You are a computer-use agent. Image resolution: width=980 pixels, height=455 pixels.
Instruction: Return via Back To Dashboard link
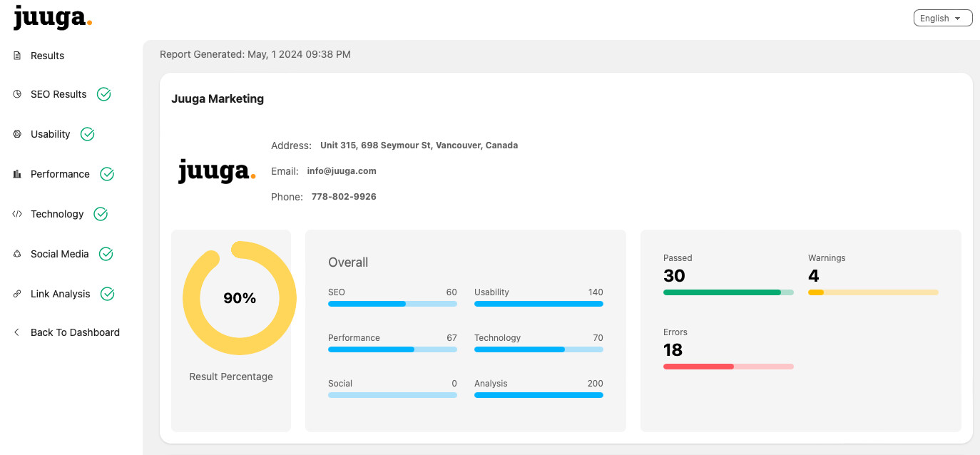point(75,332)
